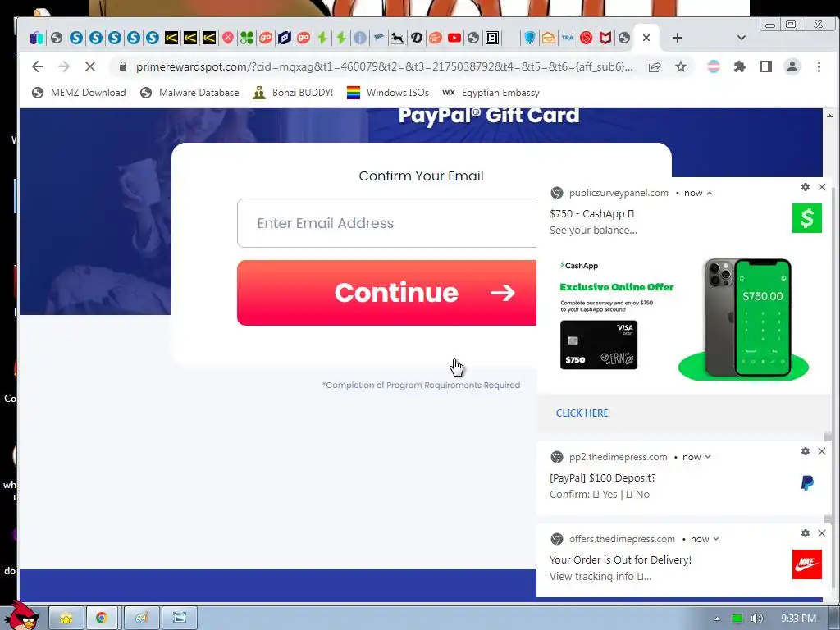Switch to the blue info circle tab
This screenshot has width=840, height=630.
tap(360, 38)
